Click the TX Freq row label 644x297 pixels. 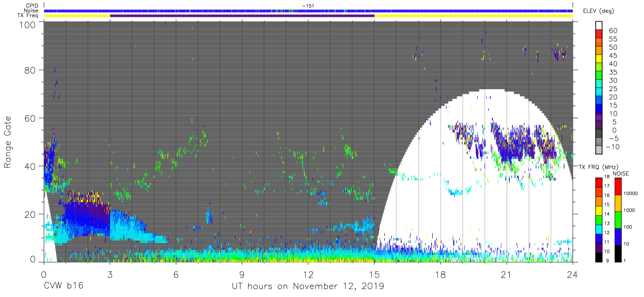[28, 15]
